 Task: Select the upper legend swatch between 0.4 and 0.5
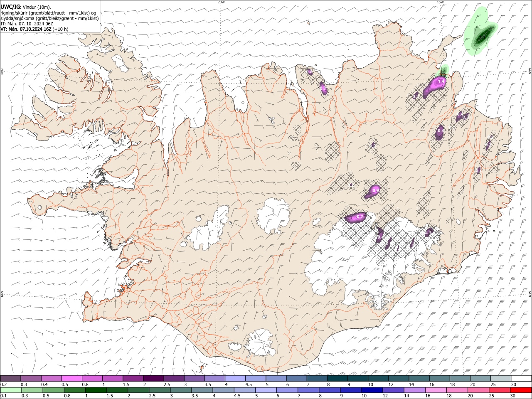coord(52,378)
